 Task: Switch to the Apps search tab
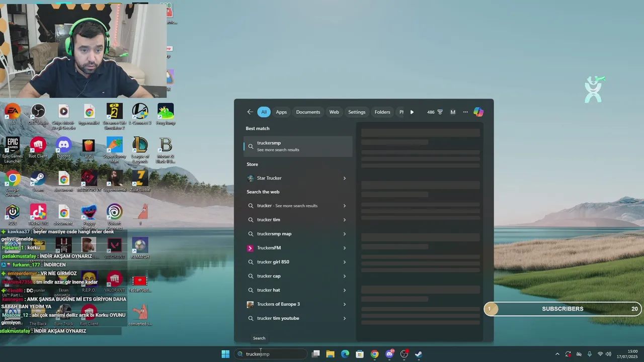tap(281, 112)
